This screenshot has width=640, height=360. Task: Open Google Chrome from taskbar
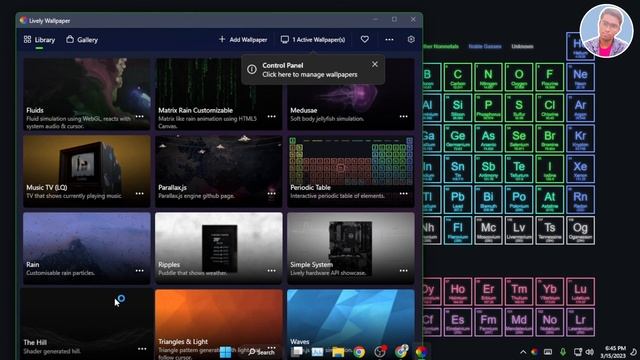click(x=359, y=352)
